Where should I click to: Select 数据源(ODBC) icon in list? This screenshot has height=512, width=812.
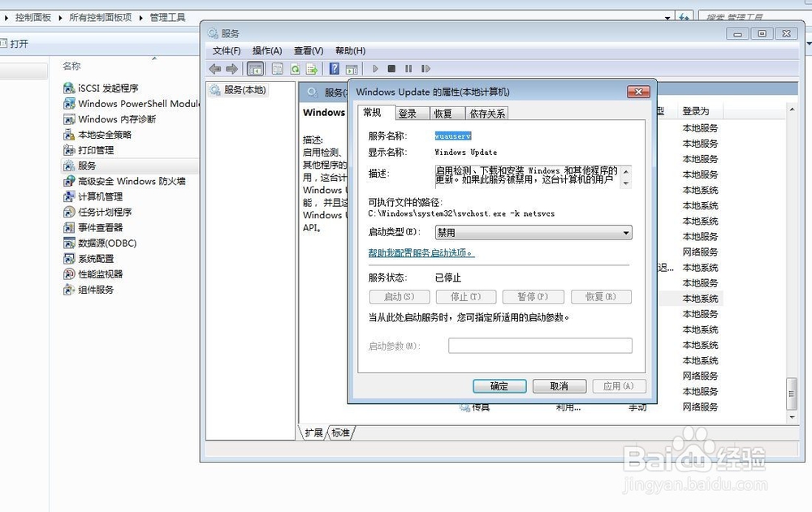pyautogui.click(x=69, y=243)
